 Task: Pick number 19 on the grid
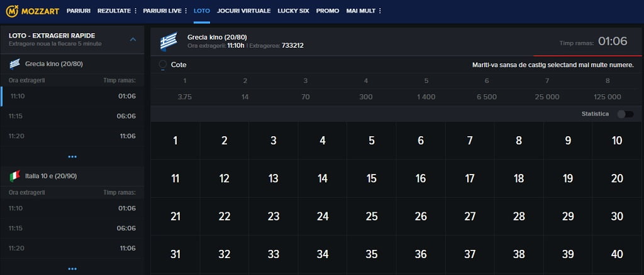(568, 179)
